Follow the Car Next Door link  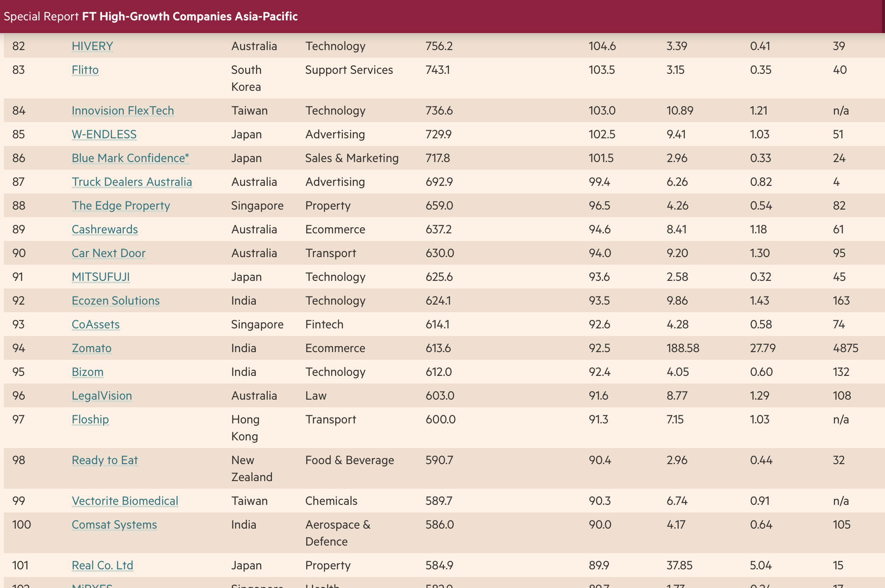(x=108, y=253)
